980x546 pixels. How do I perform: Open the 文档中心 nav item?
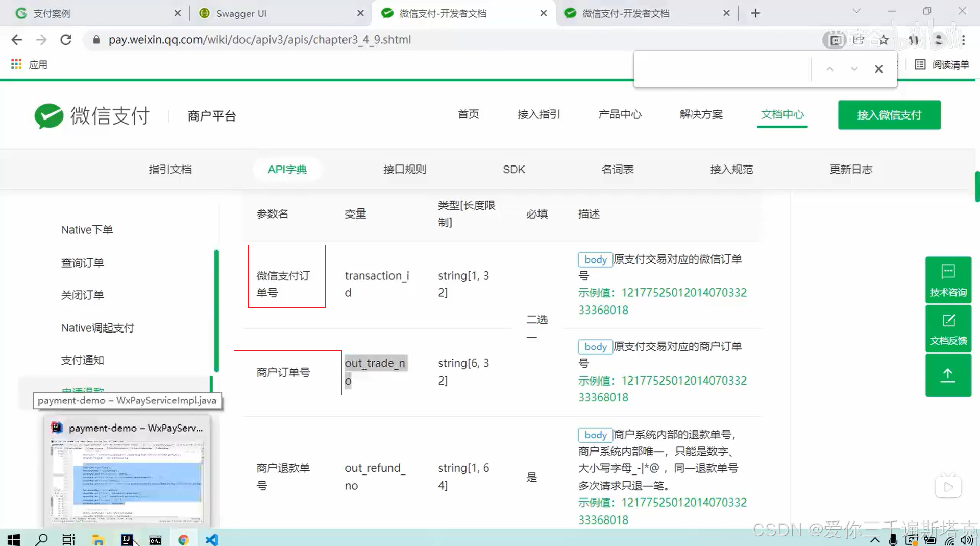782,114
